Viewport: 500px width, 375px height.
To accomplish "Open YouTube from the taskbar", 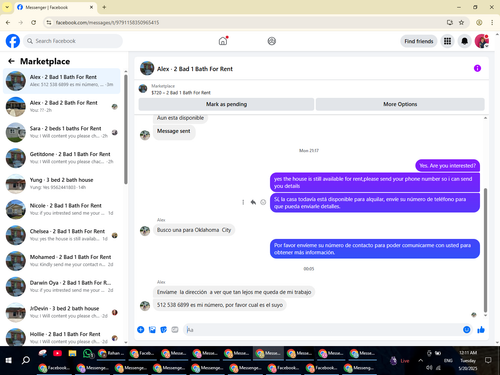I will point(57,353).
